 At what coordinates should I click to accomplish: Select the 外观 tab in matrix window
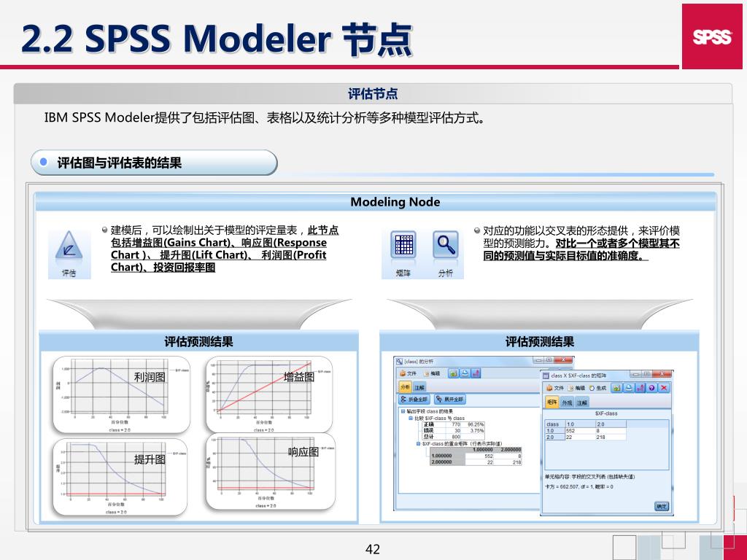click(x=567, y=402)
